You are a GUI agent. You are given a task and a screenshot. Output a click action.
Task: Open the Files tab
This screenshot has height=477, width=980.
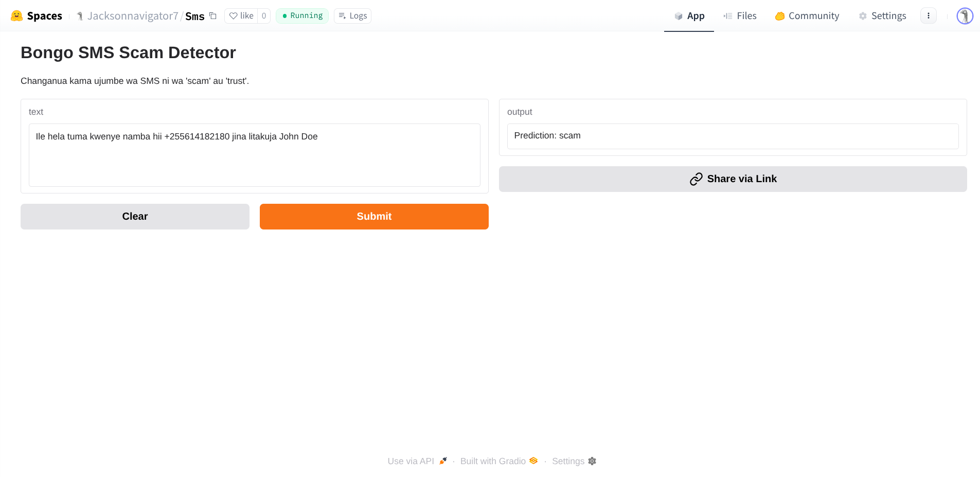(x=740, y=16)
